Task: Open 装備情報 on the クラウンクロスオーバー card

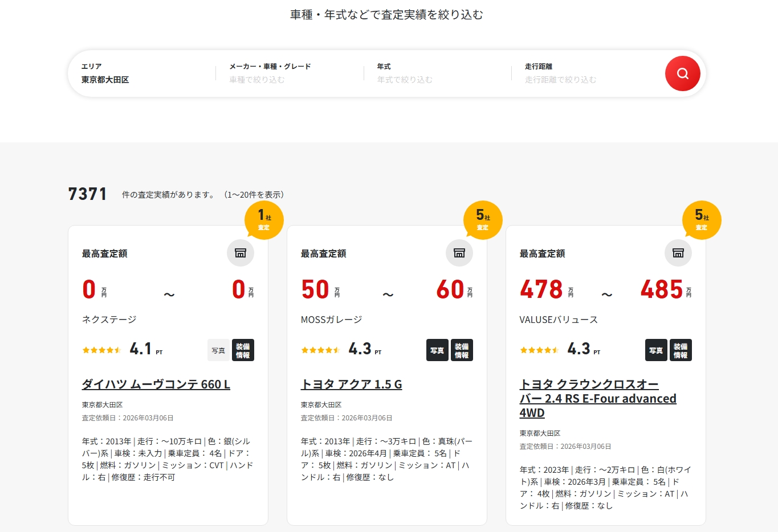Action: coord(681,350)
